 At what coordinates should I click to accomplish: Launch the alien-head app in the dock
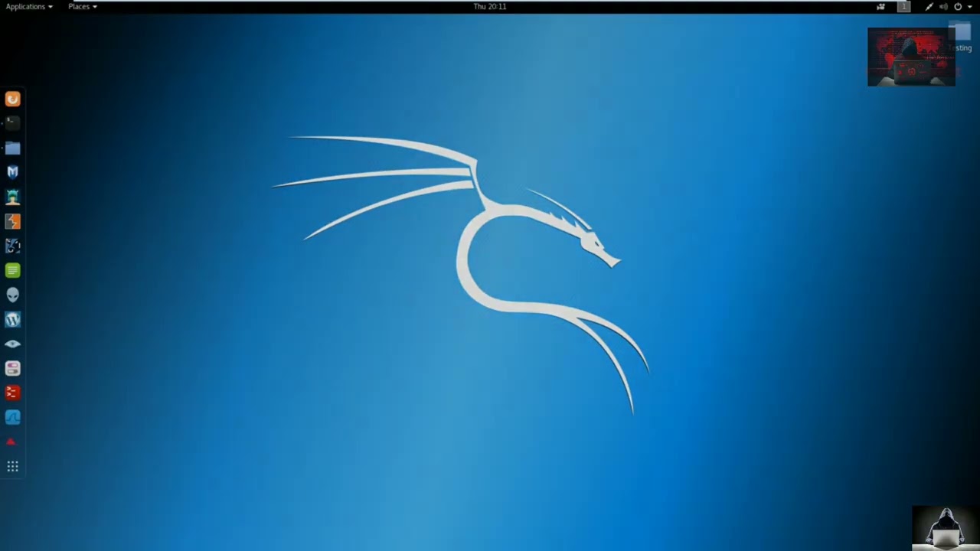tap(12, 295)
